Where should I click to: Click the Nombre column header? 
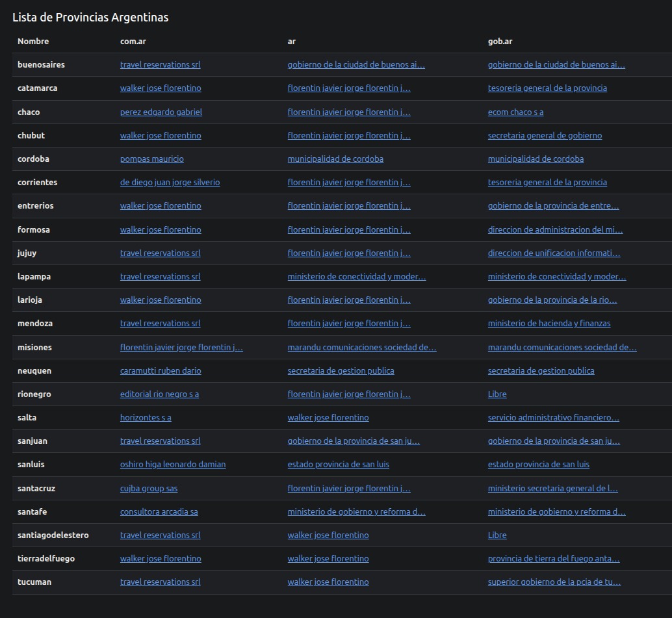click(x=33, y=42)
